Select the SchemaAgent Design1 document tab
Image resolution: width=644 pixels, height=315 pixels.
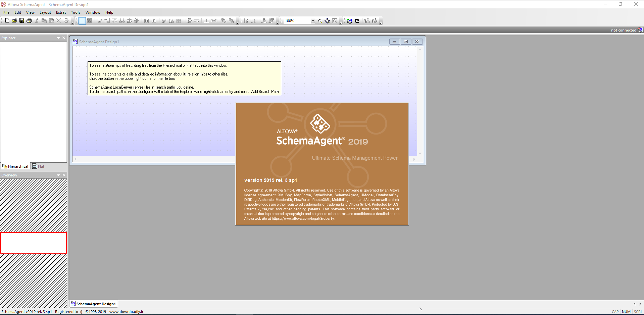click(94, 304)
